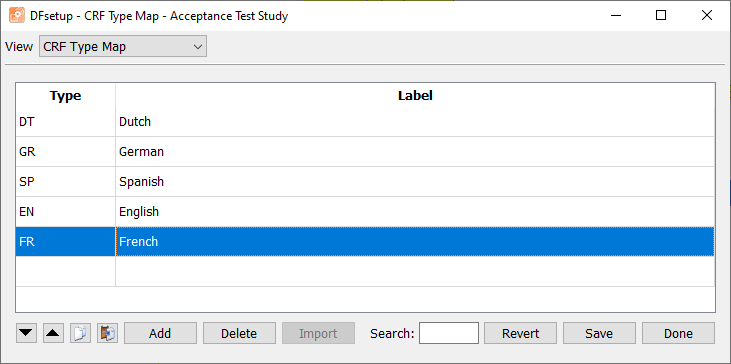Click the Search input field
This screenshot has height=364, width=731.
tap(448, 333)
